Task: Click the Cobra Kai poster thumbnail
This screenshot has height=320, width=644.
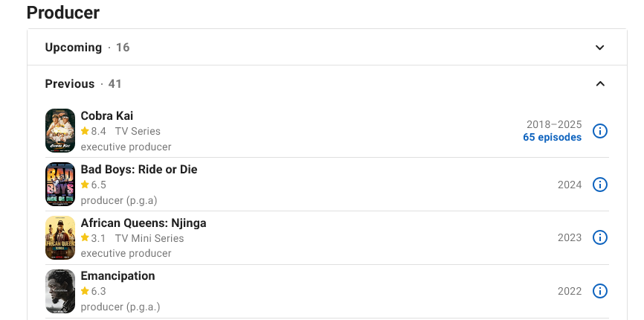Action: 60,131
